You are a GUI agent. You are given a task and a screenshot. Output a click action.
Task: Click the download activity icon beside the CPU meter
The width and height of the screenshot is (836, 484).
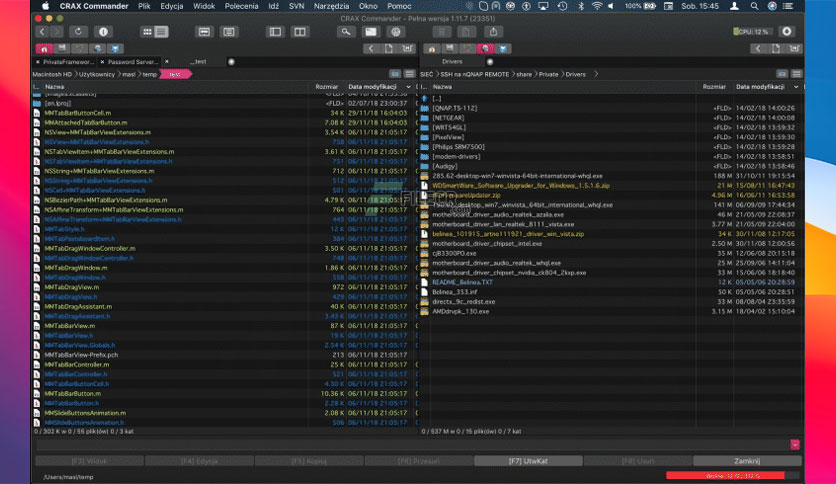[x=787, y=32]
